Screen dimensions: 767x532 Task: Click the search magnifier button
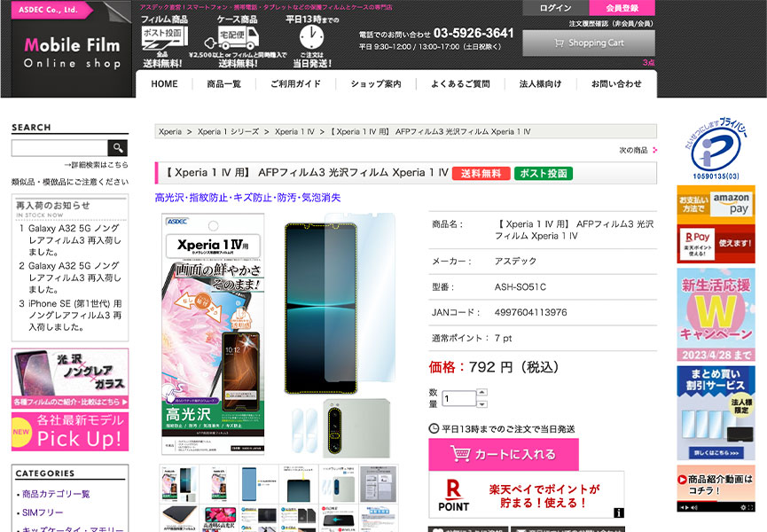click(117, 148)
